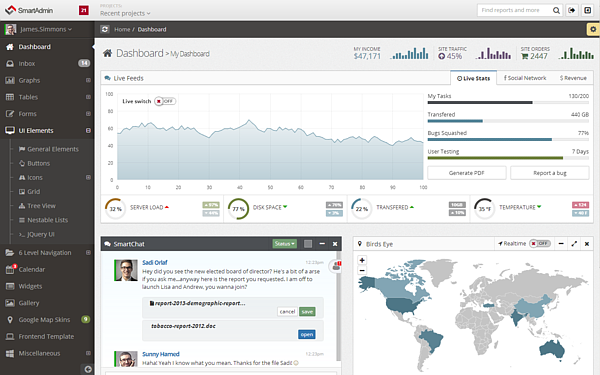
Task: Click the search magnifier icon
Action: point(556,10)
